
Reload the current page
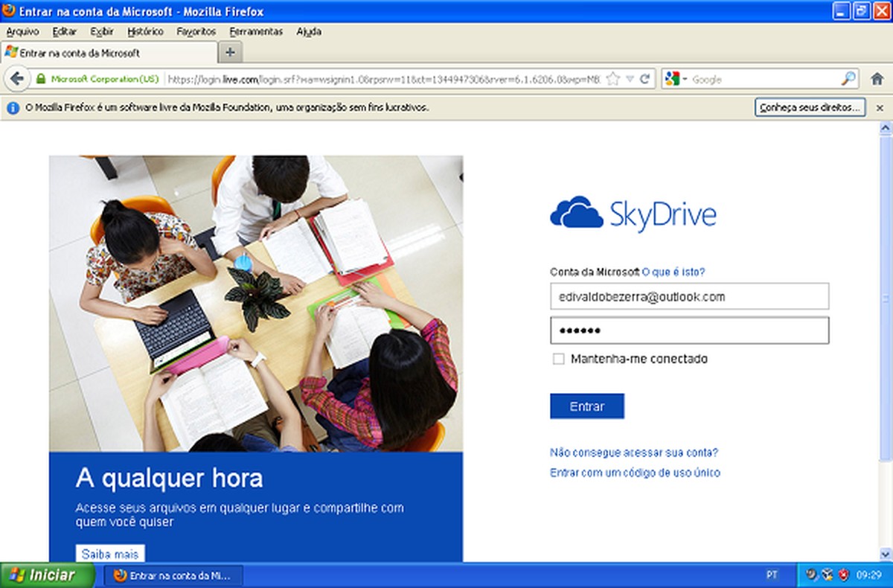click(x=645, y=79)
